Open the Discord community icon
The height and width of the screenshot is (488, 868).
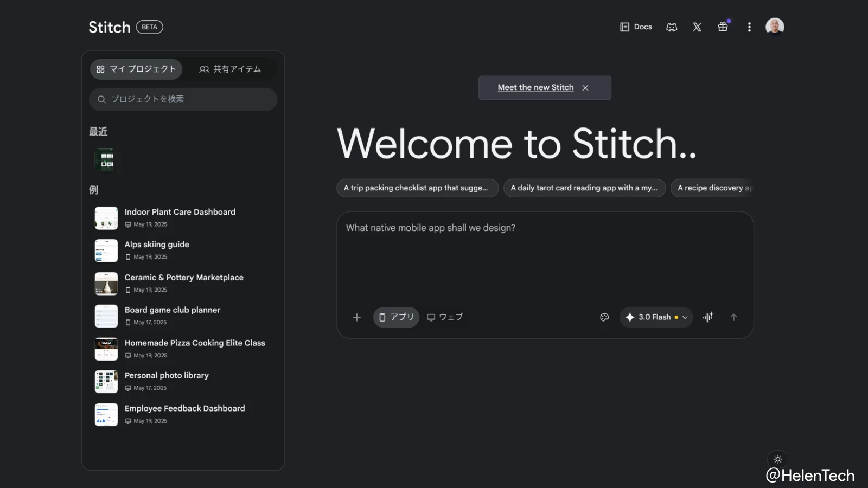coord(672,27)
